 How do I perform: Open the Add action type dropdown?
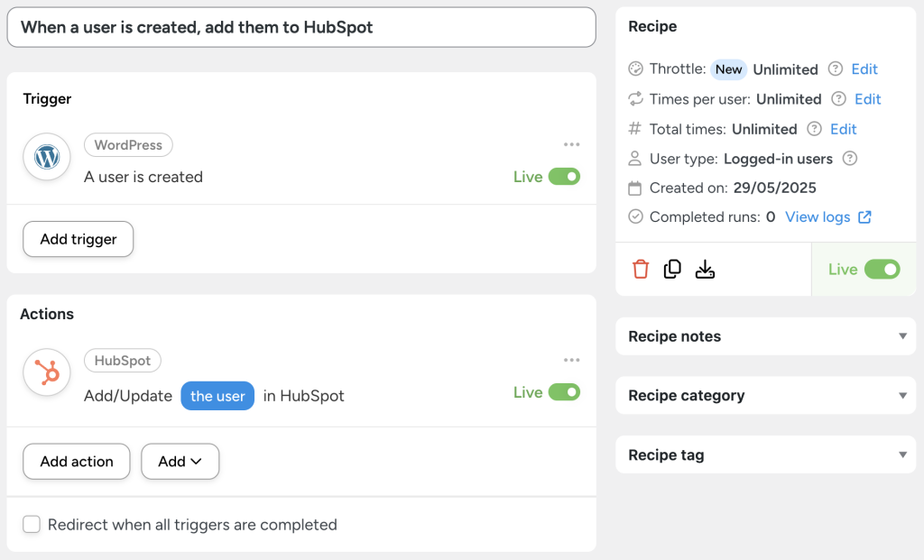[180, 461]
